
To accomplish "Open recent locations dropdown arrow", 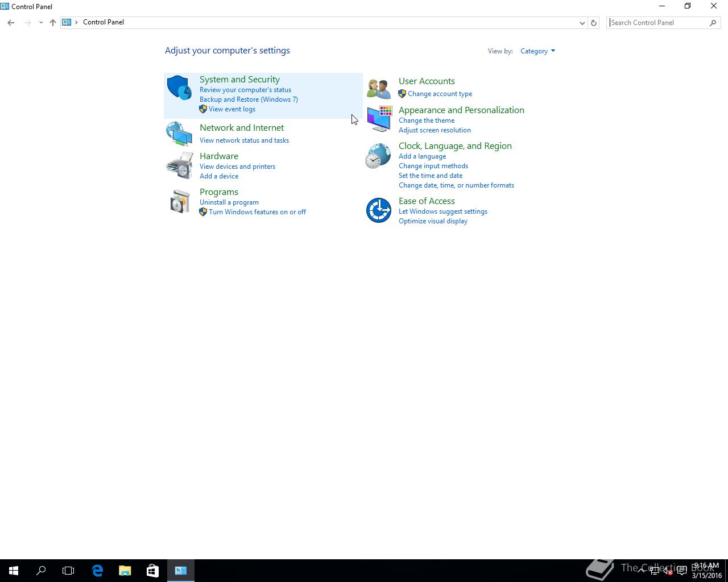I will (x=41, y=23).
